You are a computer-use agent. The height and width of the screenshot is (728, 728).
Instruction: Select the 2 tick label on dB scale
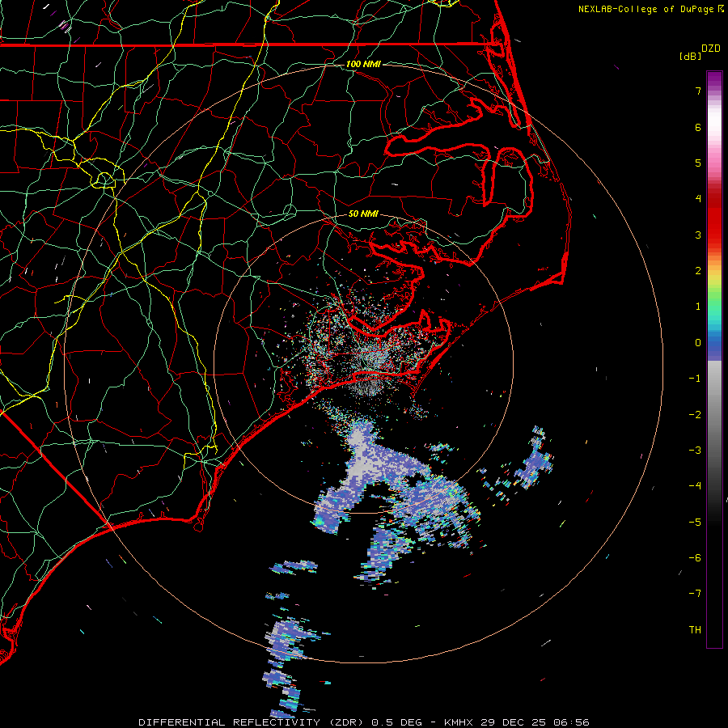(698, 271)
